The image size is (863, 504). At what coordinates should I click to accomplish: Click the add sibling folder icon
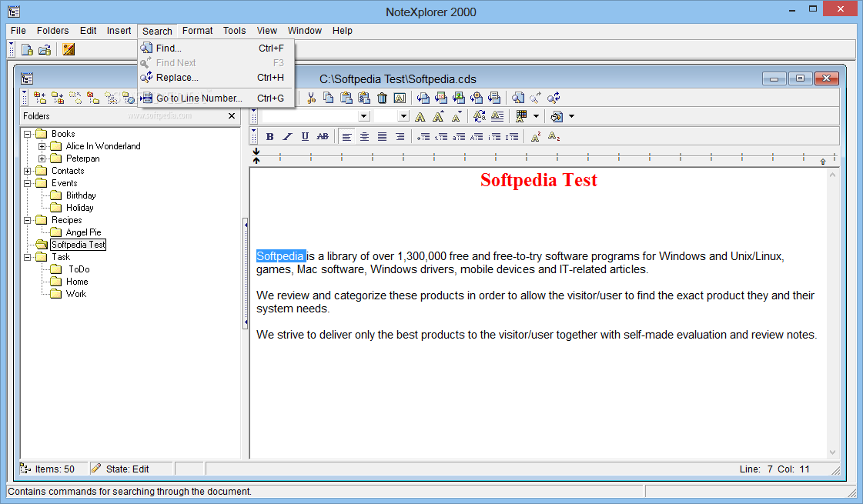click(x=39, y=98)
